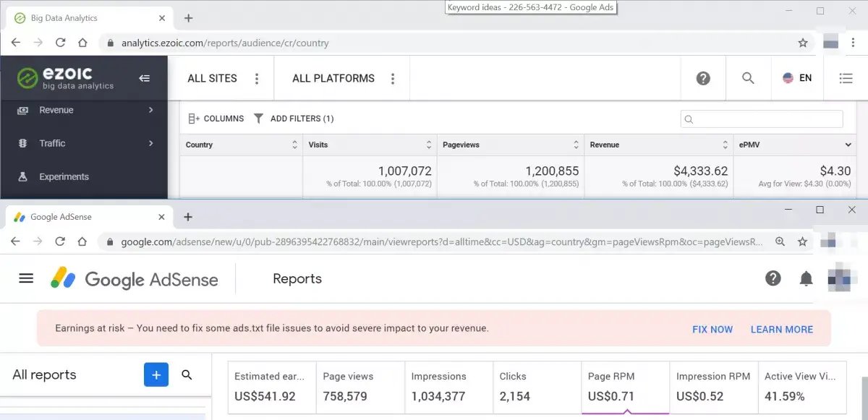
Task: Open AdSense help
Action: point(773,278)
